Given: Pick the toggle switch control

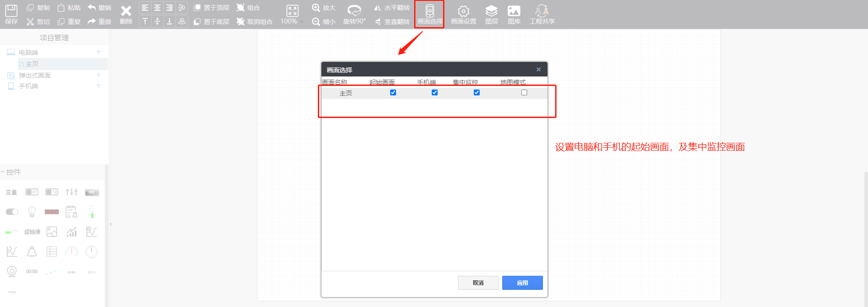Looking at the screenshot, I should point(12,212).
